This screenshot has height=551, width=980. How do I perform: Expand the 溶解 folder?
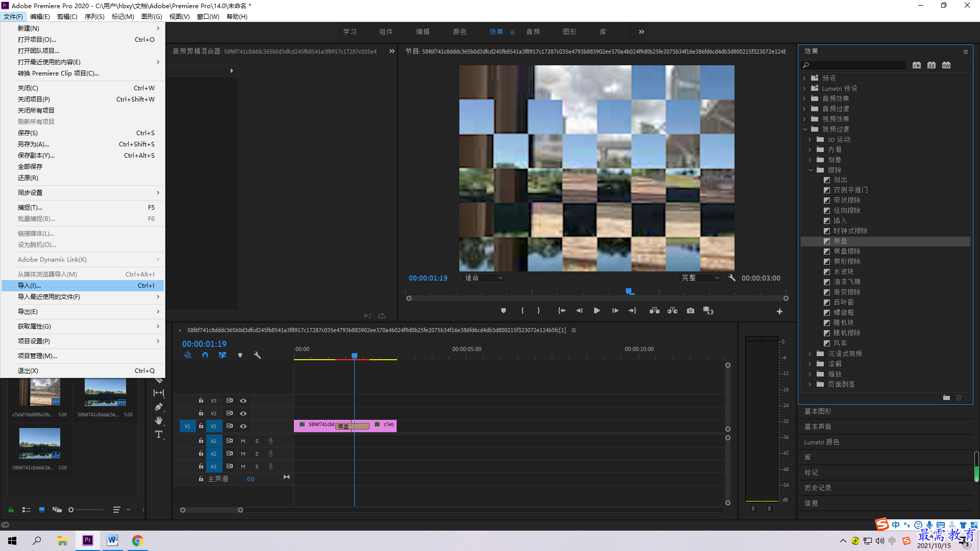coord(810,364)
